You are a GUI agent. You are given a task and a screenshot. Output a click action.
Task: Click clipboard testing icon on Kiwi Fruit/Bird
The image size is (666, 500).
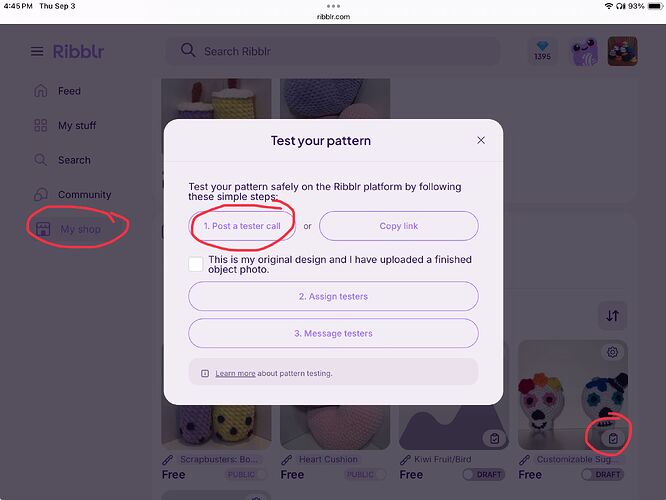[494, 438]
